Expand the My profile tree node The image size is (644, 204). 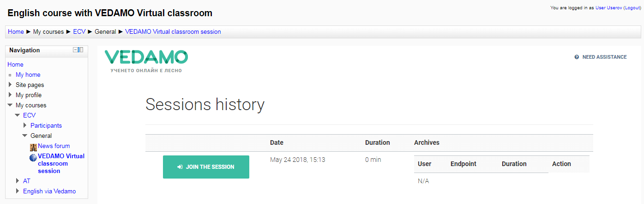coord(10,95)
